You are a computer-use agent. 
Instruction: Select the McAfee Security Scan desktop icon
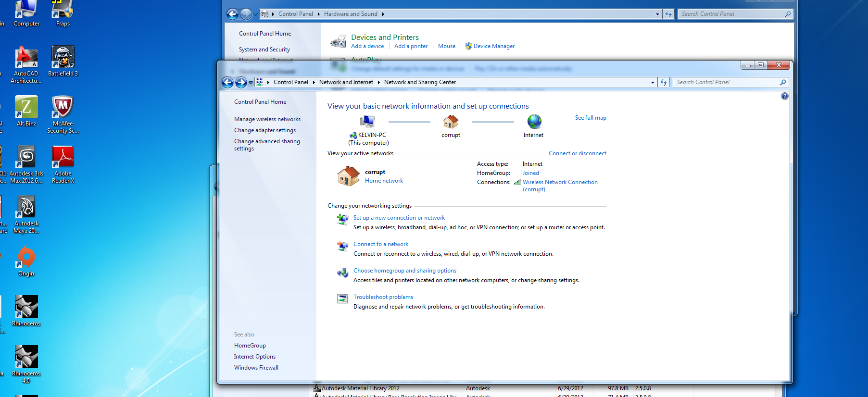click(x=63, y=115)
